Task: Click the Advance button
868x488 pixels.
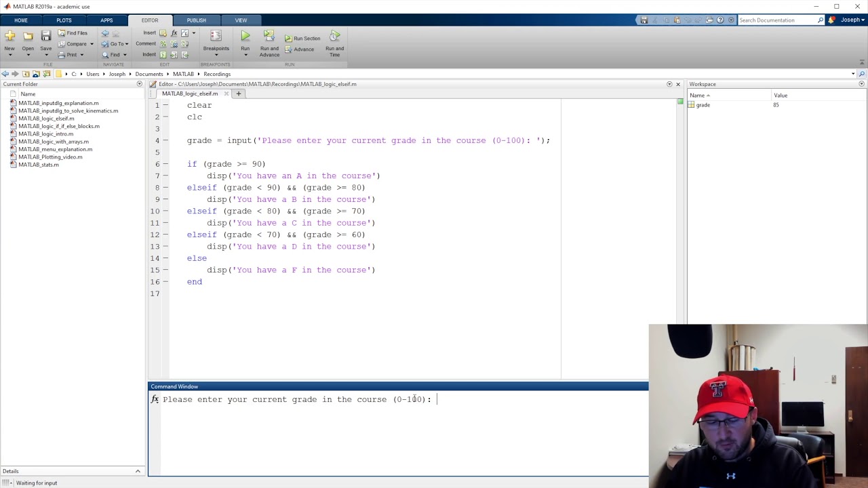Action: [300, 49]
